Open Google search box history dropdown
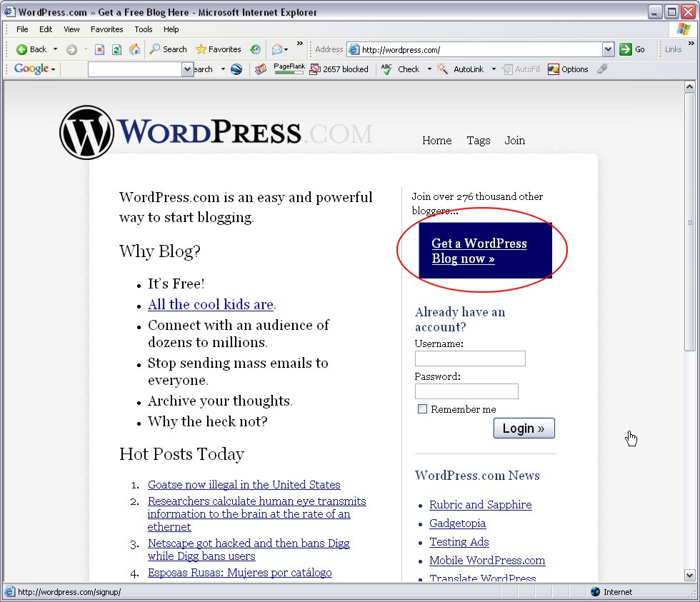This screenshot has height=602, width=700. point(187,69)
